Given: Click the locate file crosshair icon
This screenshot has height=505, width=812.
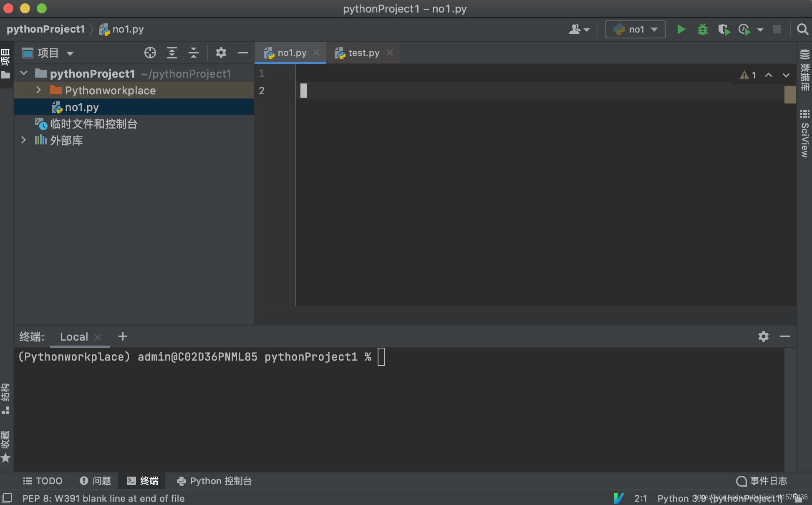Looking at the screenshot, I should [x=150, y=53].
